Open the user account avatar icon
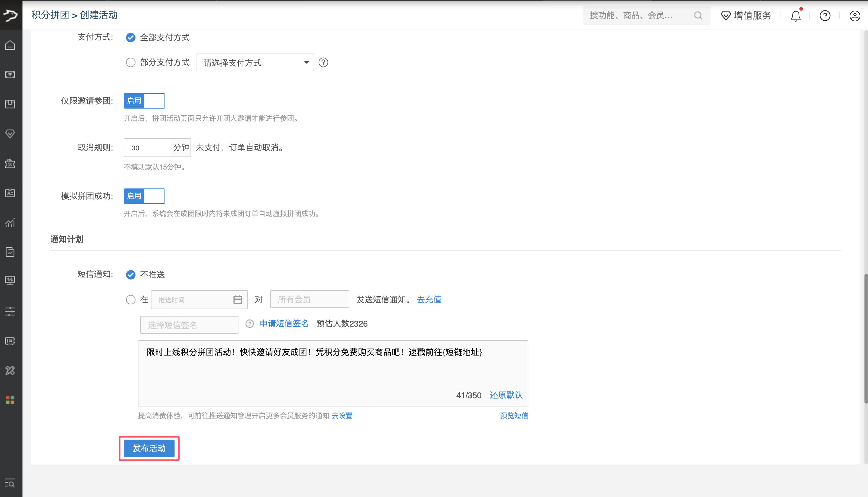This screenshot has height=497, width=868. (x=854, y=16)
